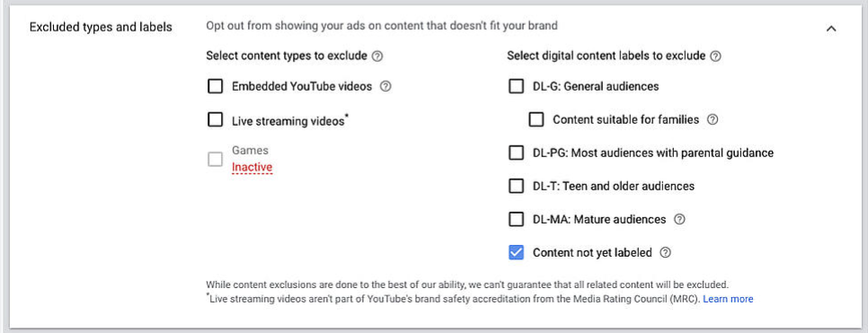Open help icon beside content types to exclude

[x=377, y=56]
